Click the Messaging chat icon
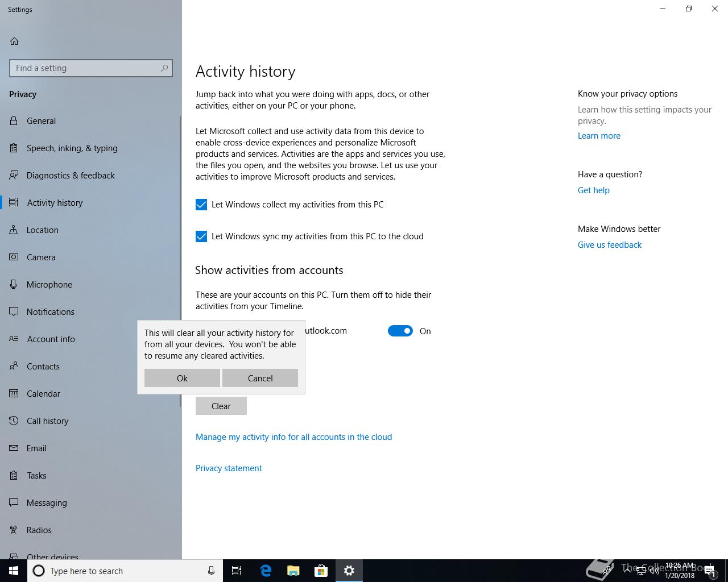 click(14, 502)
